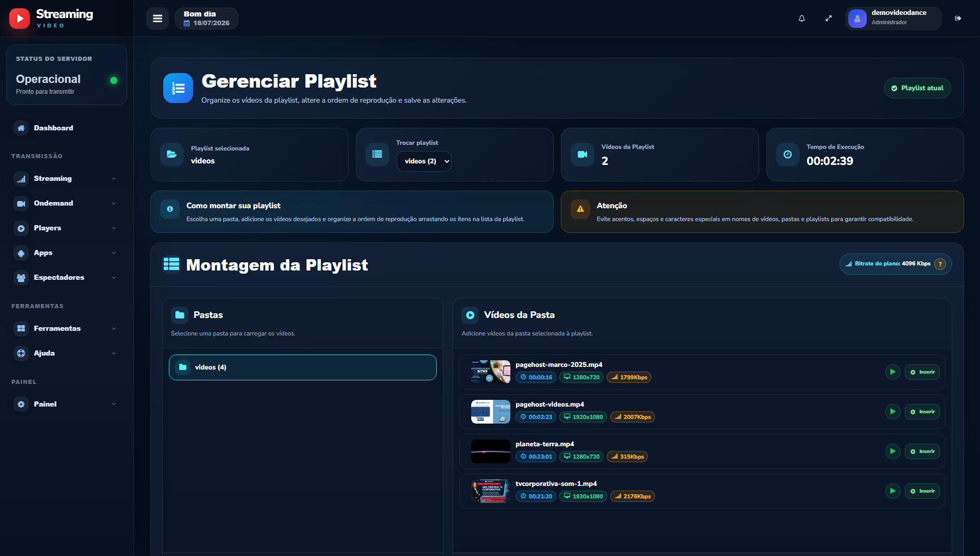Open the Ondemand sidebar menu
The width and height of the screenshot is (980, 556).
[66, 203]
